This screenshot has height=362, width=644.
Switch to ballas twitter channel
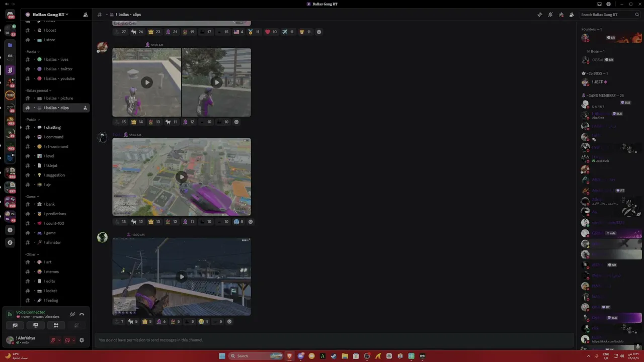pos(56,69)
